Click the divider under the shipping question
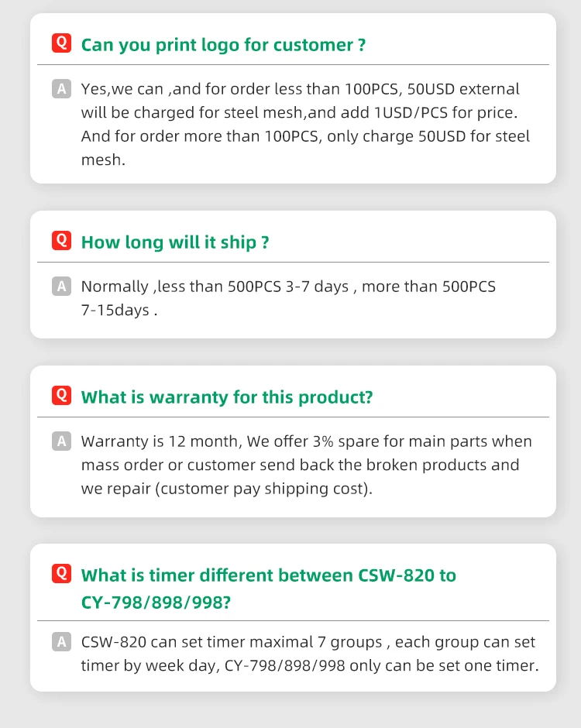Image resolution: width=581 pixels, height=728 pixels. (x=293, y=263)
